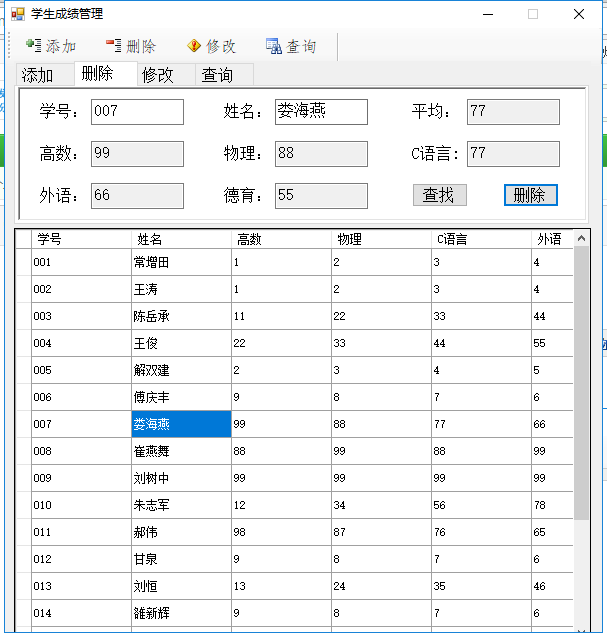Click the 德育 field showing 55

point(321,196)
